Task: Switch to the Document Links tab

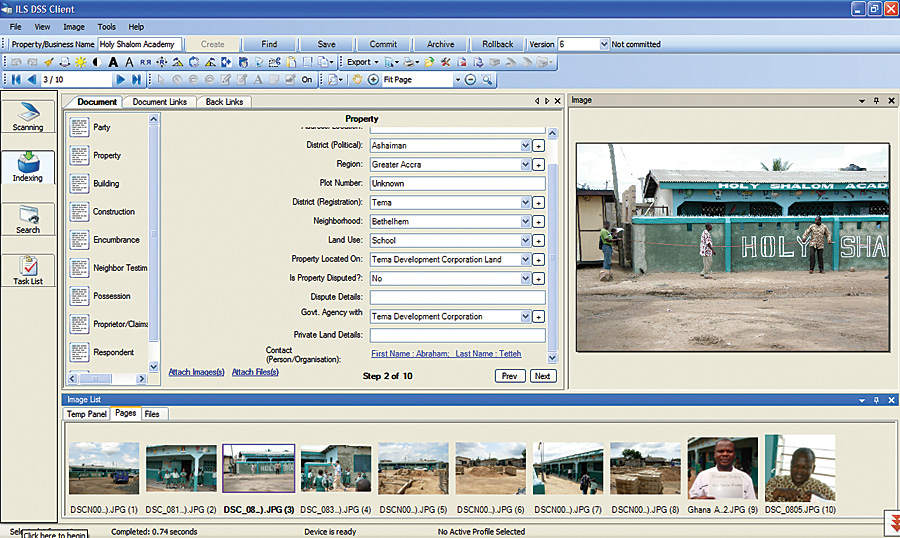Action: (160, 102)
